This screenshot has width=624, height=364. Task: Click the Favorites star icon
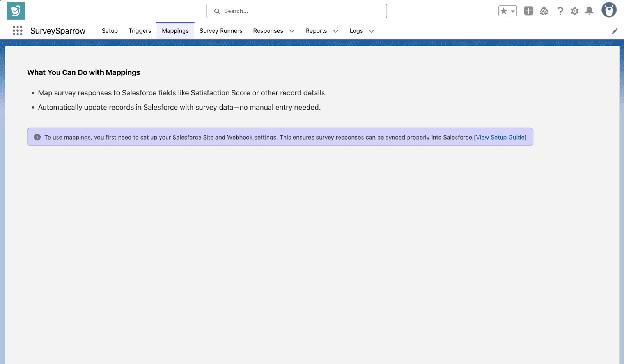tap(503, 11)
